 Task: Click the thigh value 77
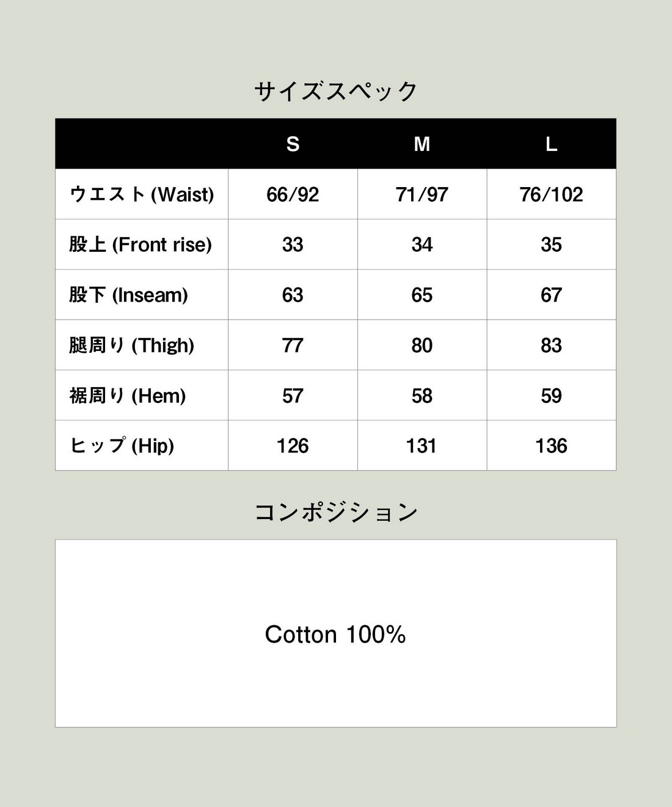click(x=293, y=345)
